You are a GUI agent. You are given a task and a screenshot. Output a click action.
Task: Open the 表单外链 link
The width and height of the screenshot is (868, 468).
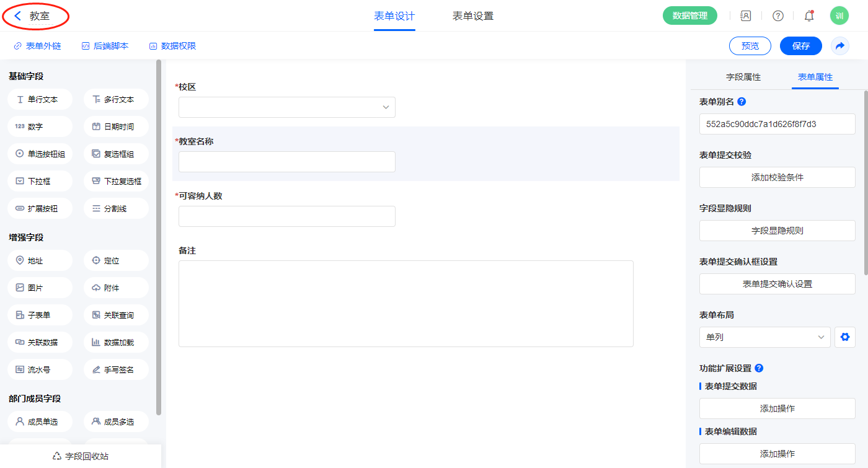point(37,46)
